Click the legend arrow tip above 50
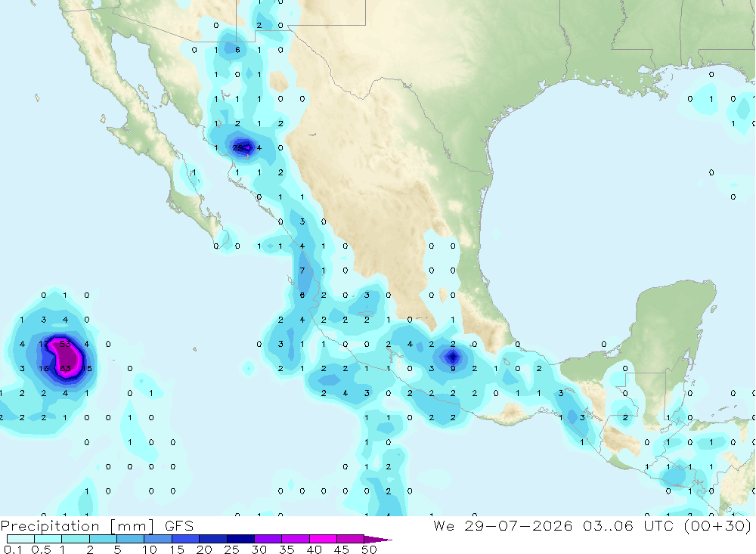This screenshot has width=756, height=554. pos(378,540)
